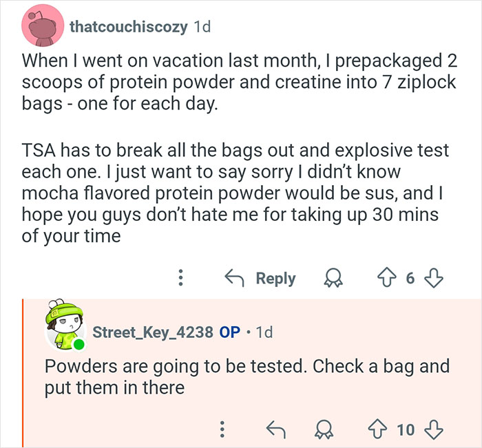This screenshot has height=448, width=482.
Task: Click the OP badge next to Street_Key_4238
Action: tap(229, 332)
